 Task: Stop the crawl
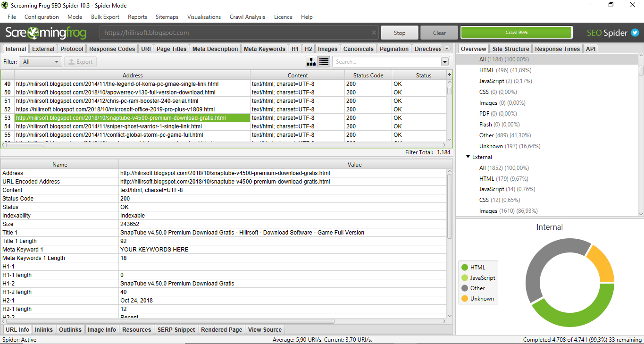400,33
